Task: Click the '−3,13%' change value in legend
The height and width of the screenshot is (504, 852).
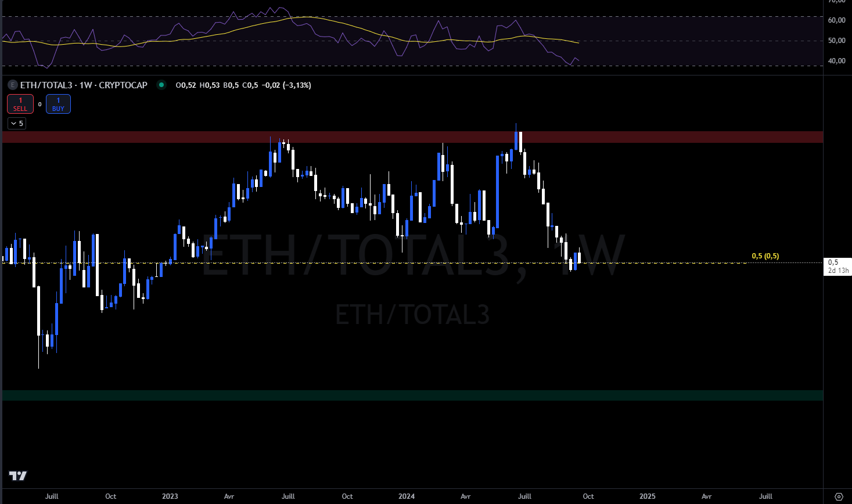Action: tap(296, 85)
